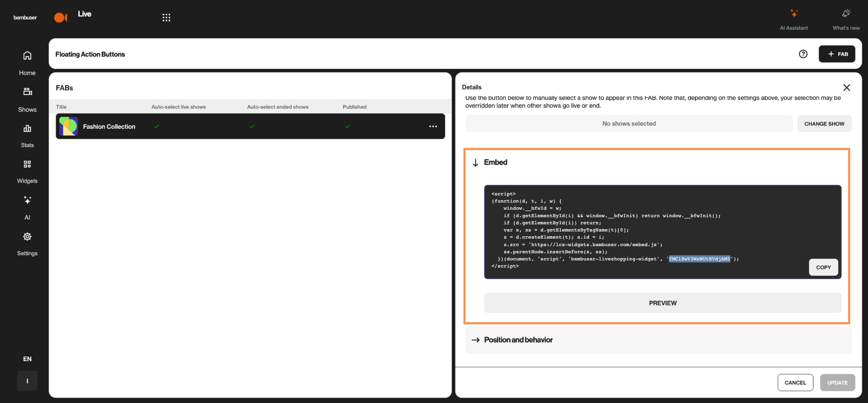Click the Floating Action Buttons heading
The width and height of the screenshot is (868, 403).
[90, 54]
